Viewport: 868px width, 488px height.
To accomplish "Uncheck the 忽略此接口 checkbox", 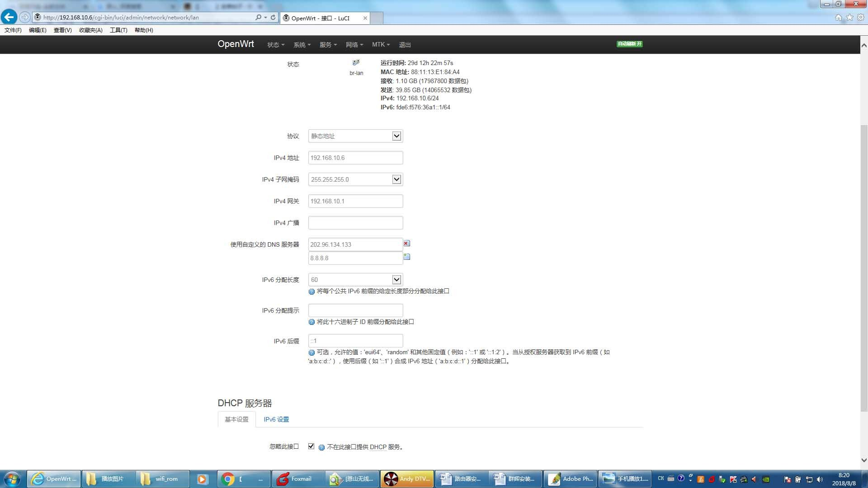I will (311, 446).
